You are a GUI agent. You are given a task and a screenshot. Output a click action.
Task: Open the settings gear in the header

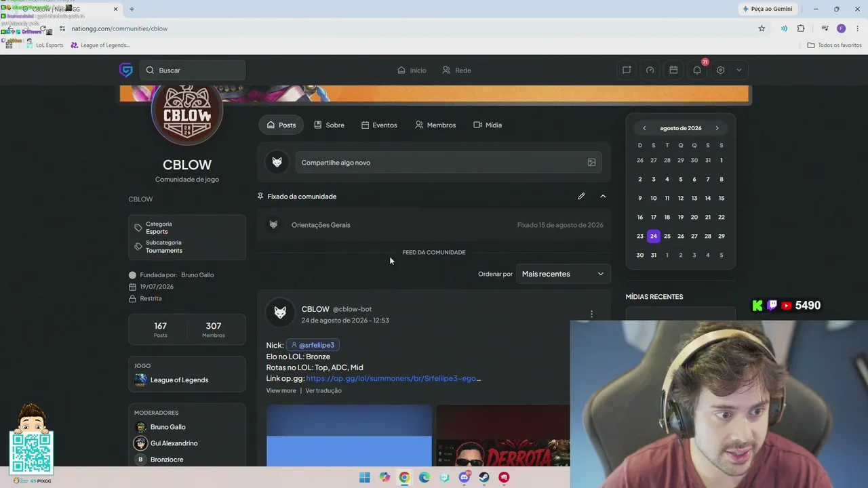721,70
